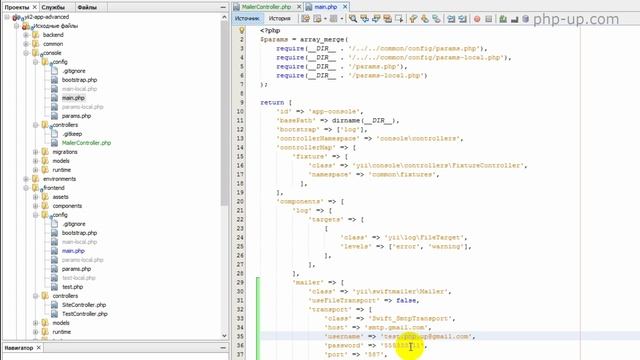This screenshot has height=360, width=640.
Task: Close the Проекты panel tab
Action: 34,7
